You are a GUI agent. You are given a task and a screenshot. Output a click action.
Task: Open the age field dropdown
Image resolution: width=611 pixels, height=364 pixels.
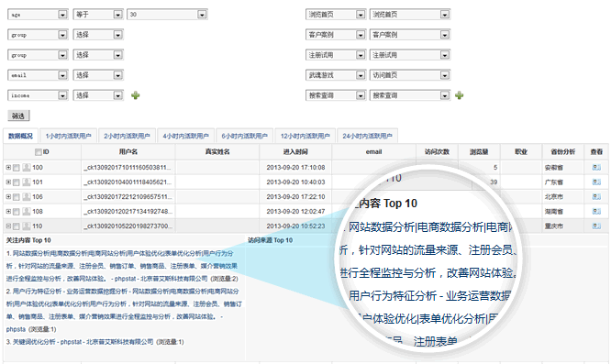38,15
